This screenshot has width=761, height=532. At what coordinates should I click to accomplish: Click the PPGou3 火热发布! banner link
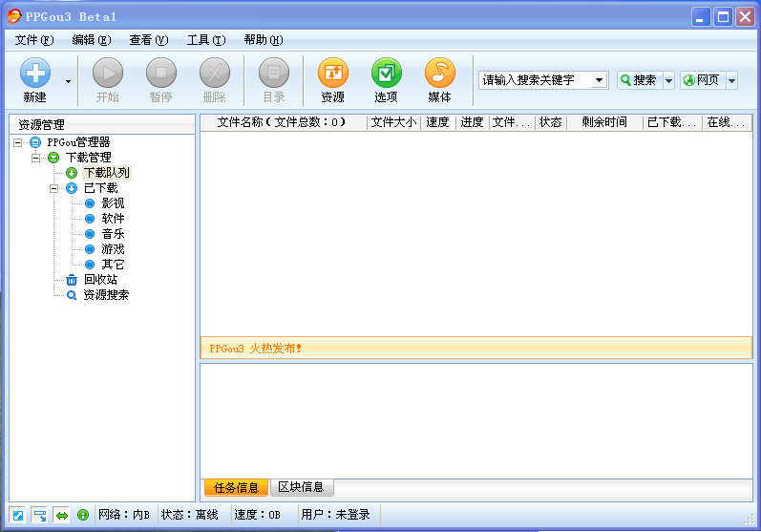pyautogui.click(x=255, y=349)
